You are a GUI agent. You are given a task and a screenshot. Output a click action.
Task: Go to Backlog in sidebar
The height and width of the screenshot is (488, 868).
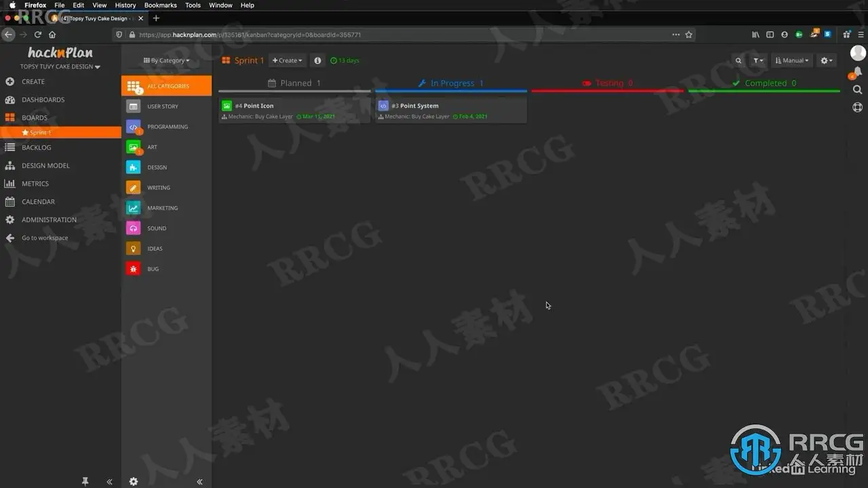pos(37,147)
